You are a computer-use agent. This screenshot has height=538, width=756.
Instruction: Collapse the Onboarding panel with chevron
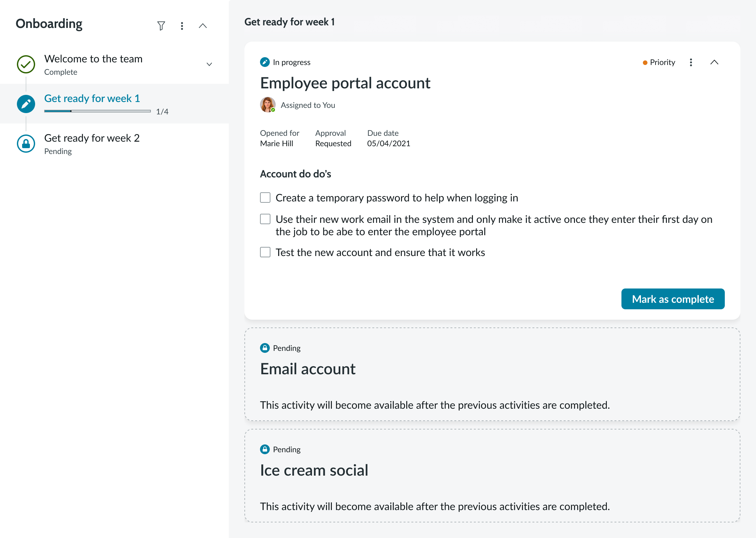pyautogui.click(x=202, y=26)
